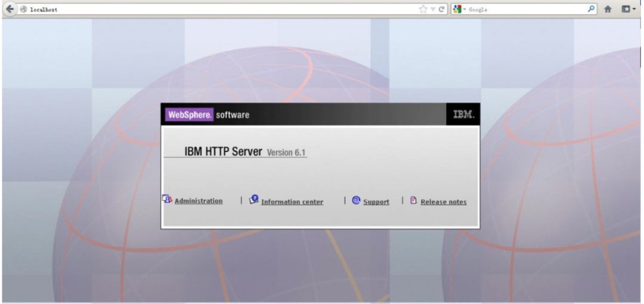Image resolution: width=644 pixels, height=304 pixels.
Task: Open the Support link
Action: pos(376,201)
